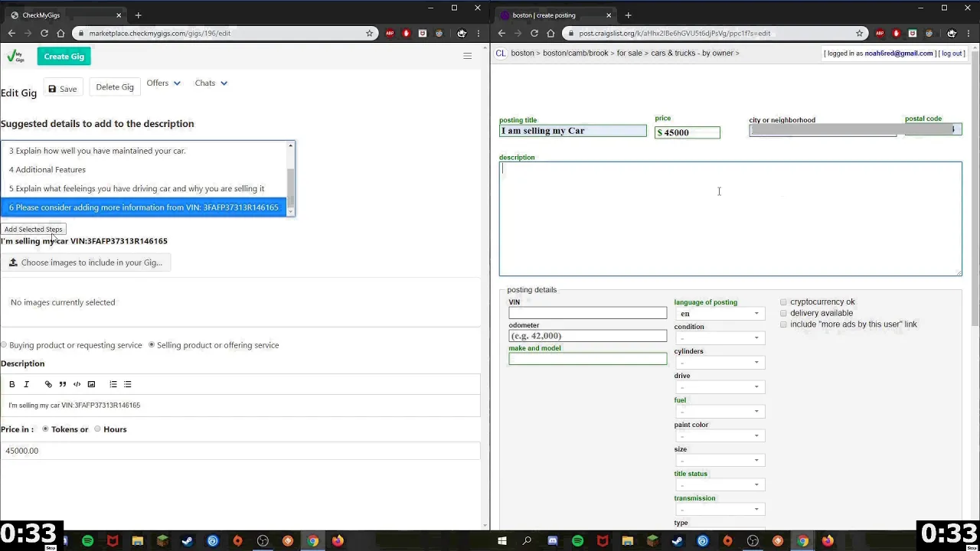Open the transmission dropdown

tap(719, 509)
